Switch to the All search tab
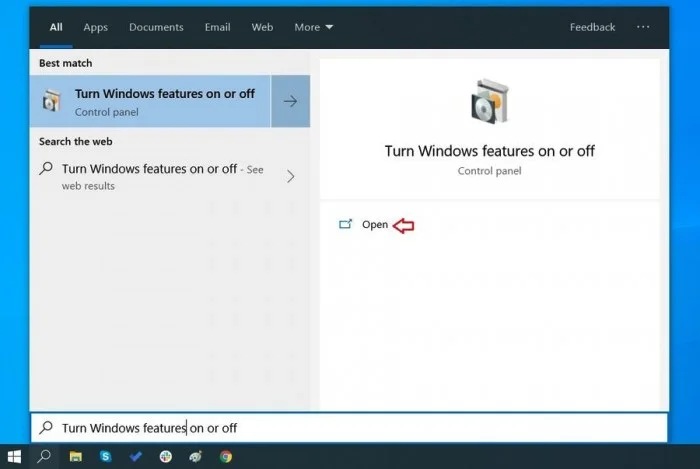Viewport: 700px width, 469px height. 56,27
